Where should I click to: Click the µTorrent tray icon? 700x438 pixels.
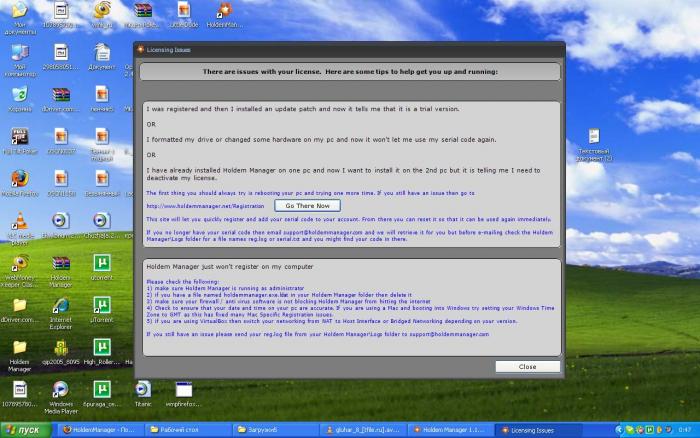click(x=650, y=430)
